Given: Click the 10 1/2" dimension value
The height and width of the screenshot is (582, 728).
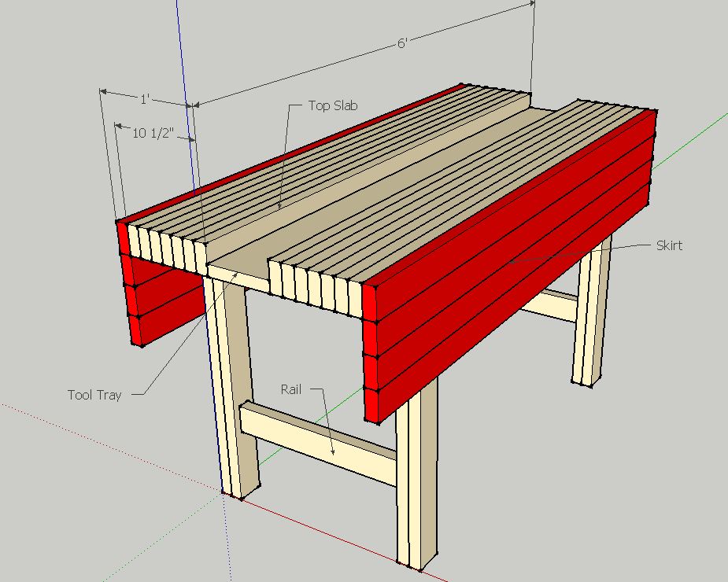Looking at the screenshot, I should point(153,133).
